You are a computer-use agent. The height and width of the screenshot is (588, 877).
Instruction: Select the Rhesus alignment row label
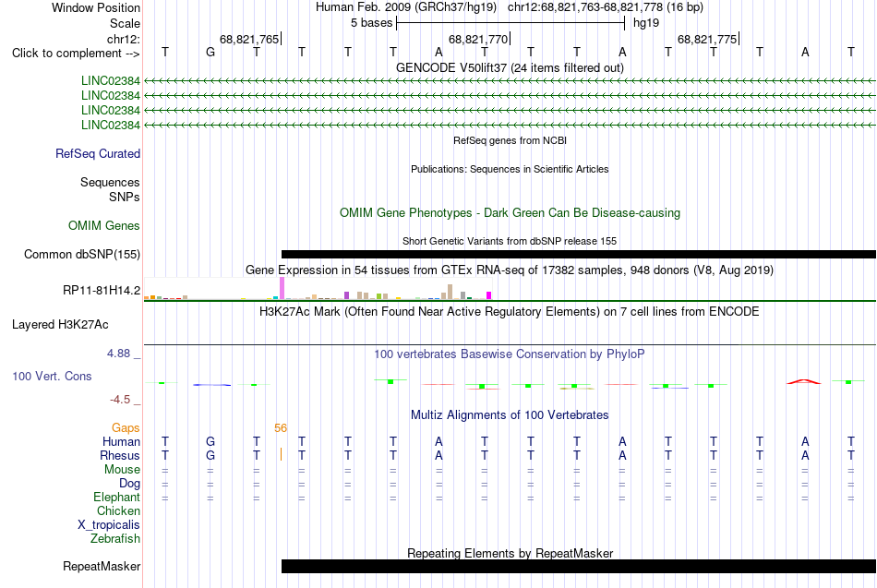(120, 455)
